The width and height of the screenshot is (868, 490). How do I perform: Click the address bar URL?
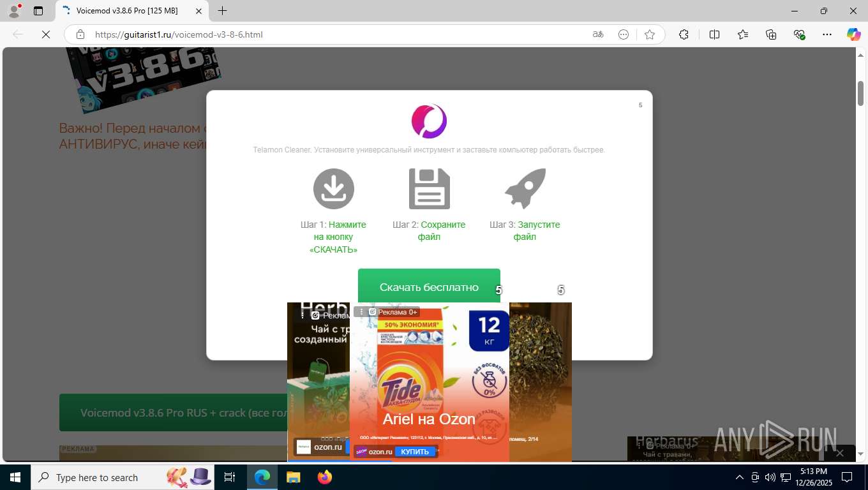[179, 34]
